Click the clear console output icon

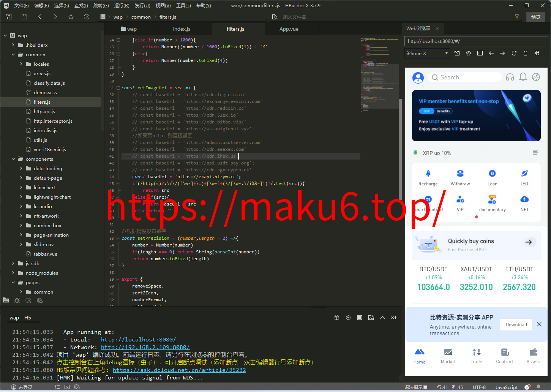coord(394,318)
